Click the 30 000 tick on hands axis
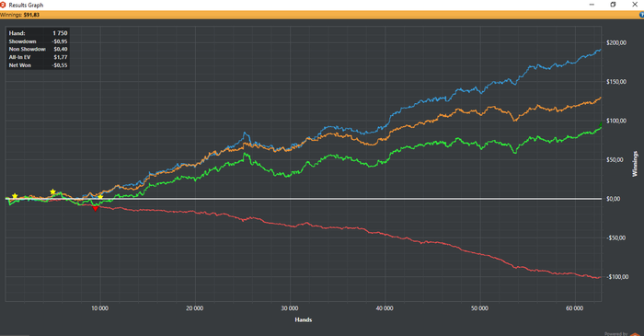 (290, 308)
